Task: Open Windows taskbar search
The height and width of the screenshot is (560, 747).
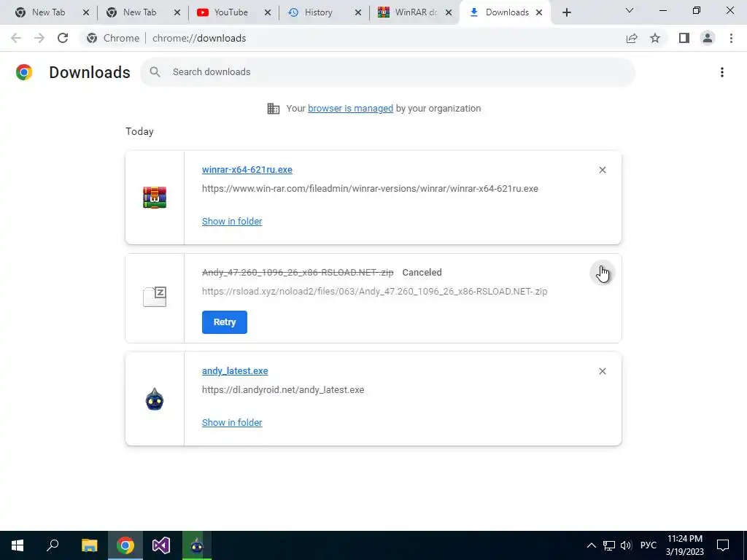Action: pos(53,545)
